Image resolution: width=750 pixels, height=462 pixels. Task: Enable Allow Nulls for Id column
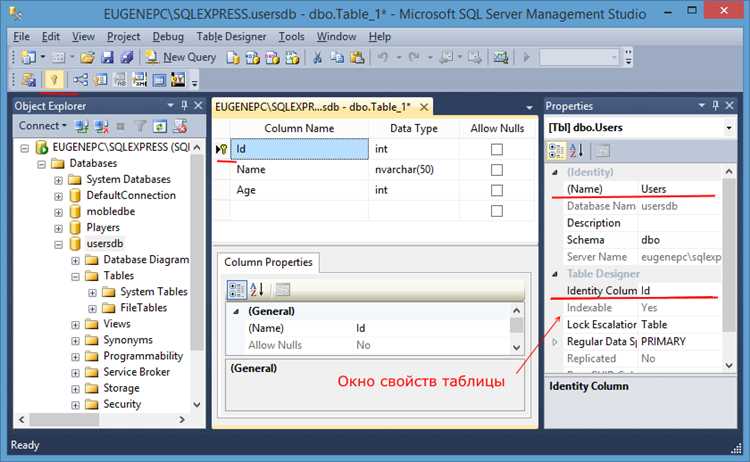coord(496,149)
